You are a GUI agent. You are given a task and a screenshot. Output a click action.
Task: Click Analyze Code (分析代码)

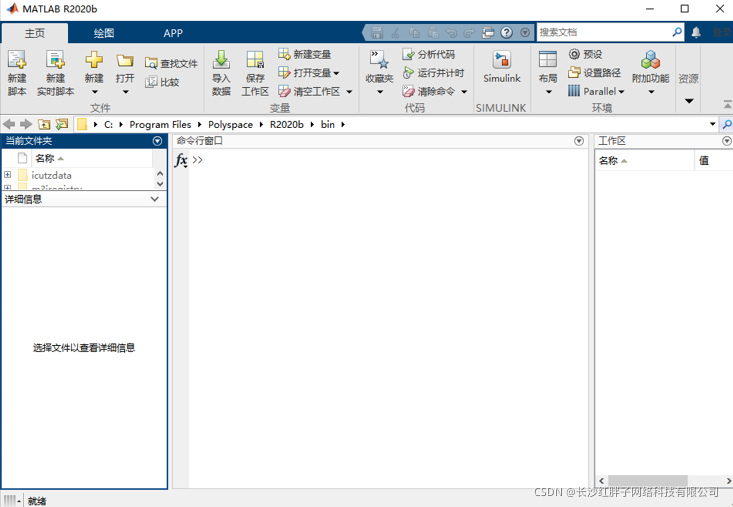(428, 54)
